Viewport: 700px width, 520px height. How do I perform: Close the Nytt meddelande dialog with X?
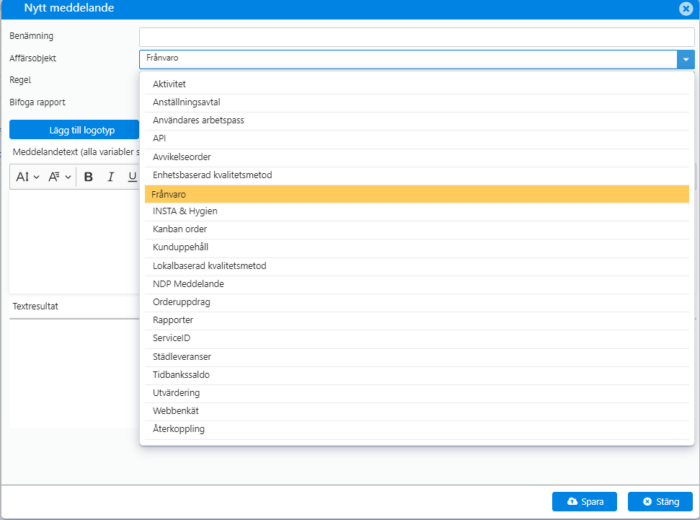pyautogui.click(x=686, y=8)
